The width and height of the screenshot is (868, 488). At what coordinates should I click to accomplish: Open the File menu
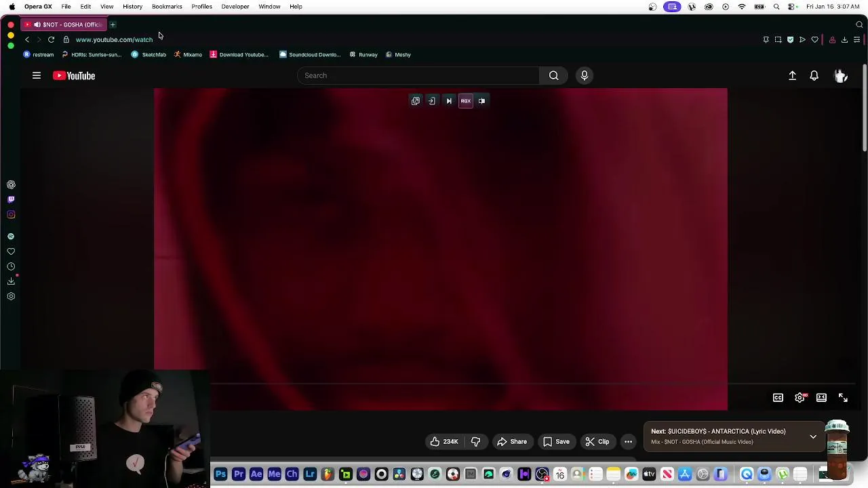pyautogui.click(x=66, y=6)
